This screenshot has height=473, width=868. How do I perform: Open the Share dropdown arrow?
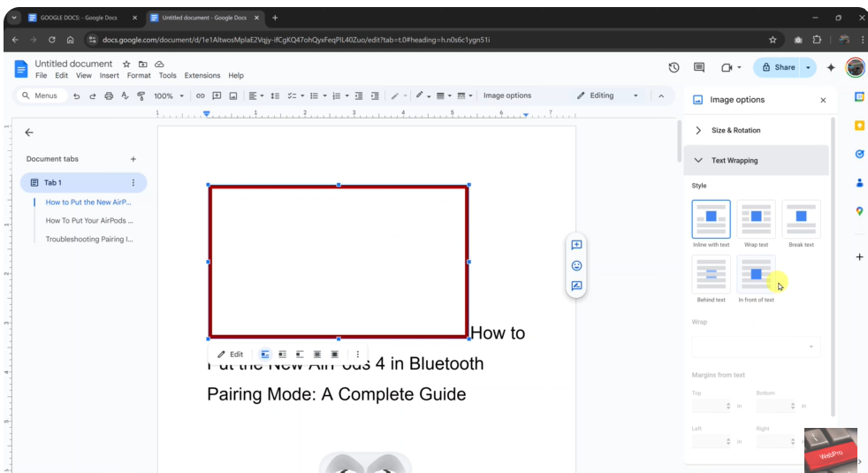(x=808, y=67)
